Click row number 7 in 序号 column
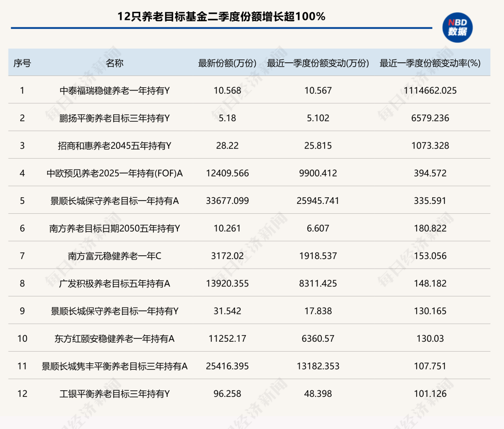Image resolution: width=504 pixels, height=429 pixels. [22, 256]
